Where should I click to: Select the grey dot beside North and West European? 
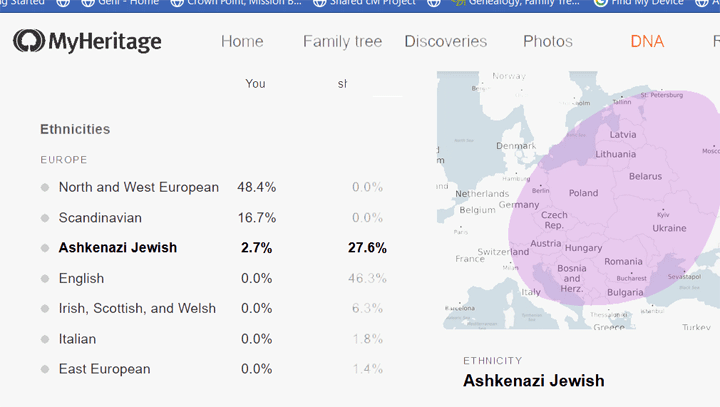pos(45,187)
